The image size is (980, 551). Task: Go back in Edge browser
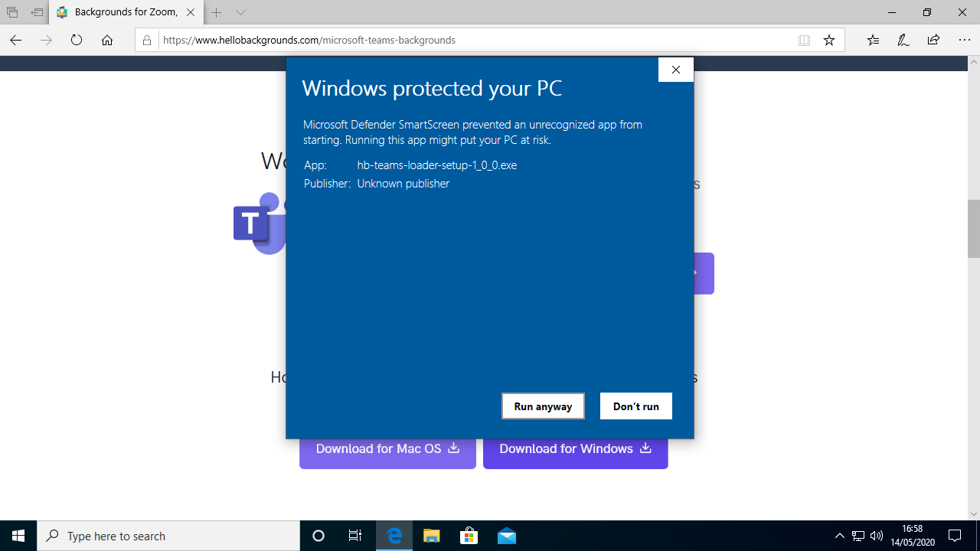16,41
